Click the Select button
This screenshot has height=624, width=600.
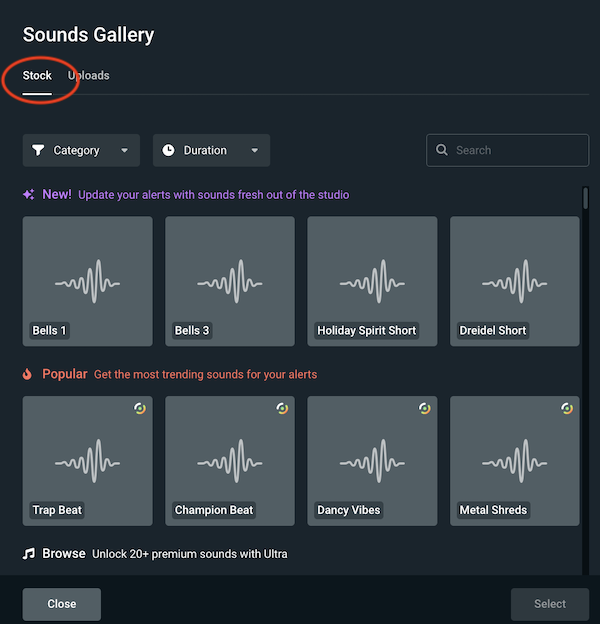coord(549,604)
